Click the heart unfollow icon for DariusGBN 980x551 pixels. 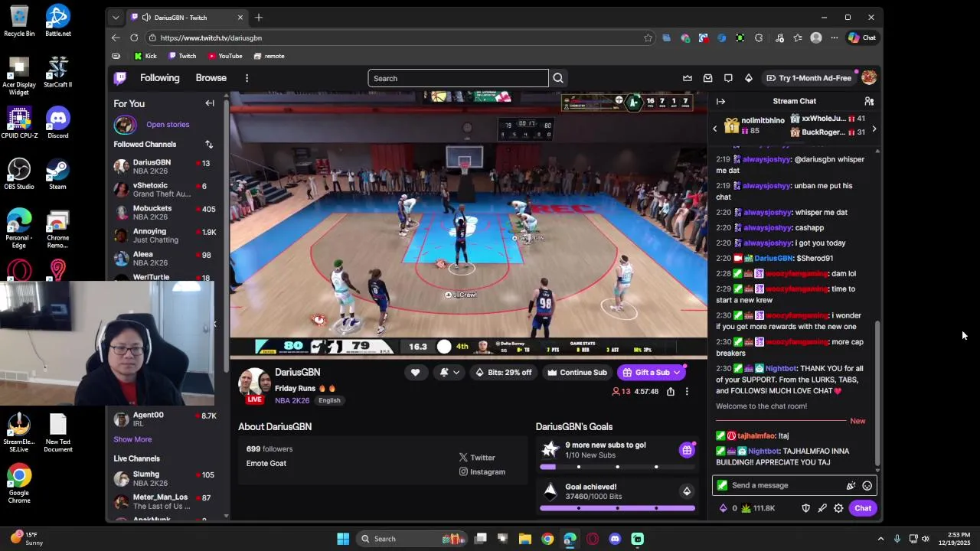tap(415, 373)
